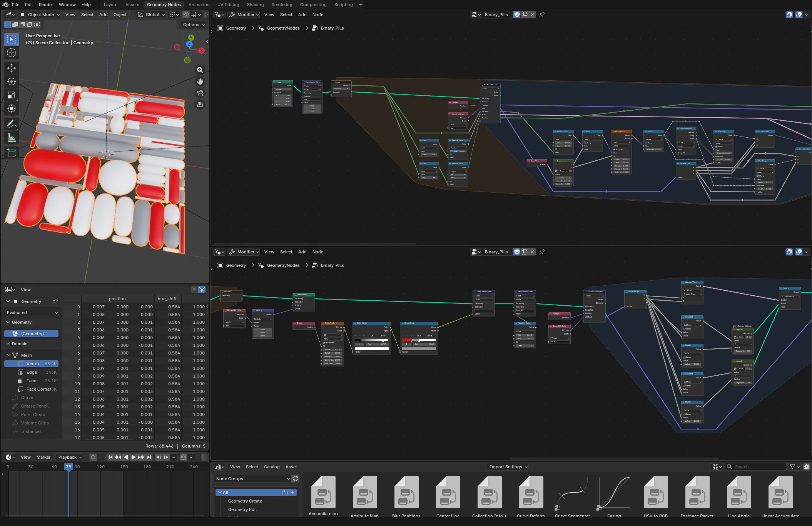Click the frame 79 playhead marker

point(69,467)
